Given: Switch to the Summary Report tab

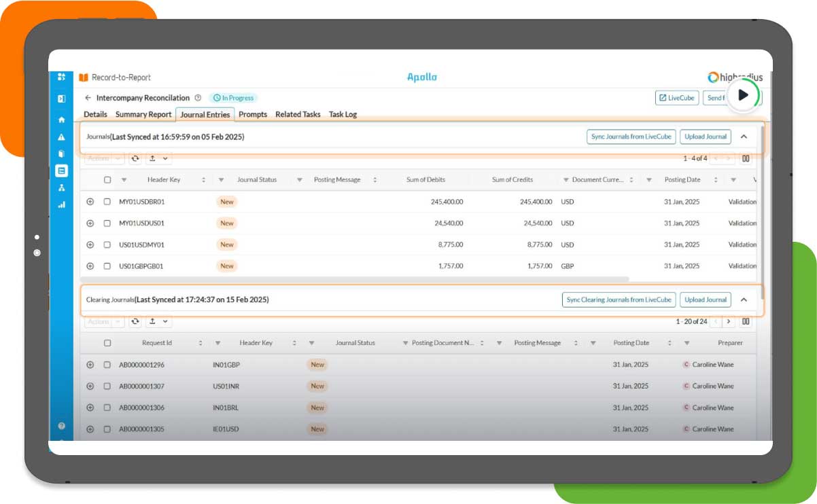Looking at the screenshot, I should coord(143,114).
